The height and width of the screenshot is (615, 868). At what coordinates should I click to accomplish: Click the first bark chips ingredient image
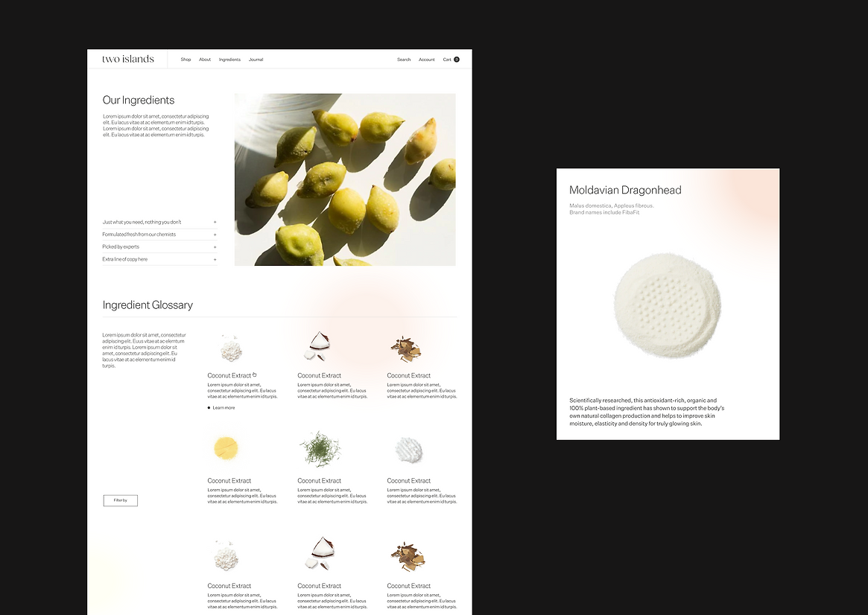tap(406, 349)
